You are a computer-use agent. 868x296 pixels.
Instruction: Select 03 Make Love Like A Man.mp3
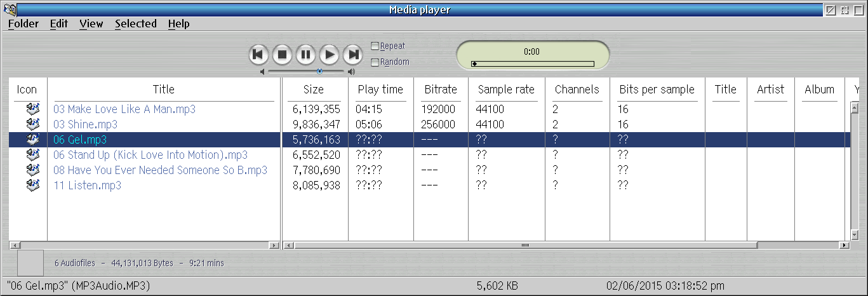pyautogui.click(x=124, y=109)
